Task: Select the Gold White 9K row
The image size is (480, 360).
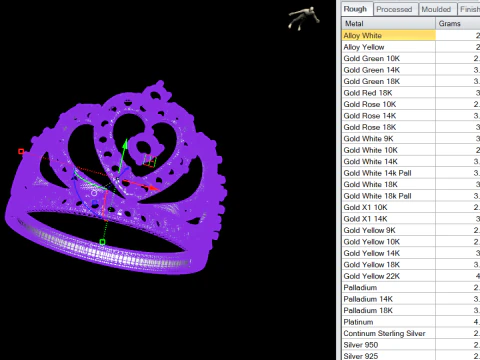Action: tap(411, 138)
